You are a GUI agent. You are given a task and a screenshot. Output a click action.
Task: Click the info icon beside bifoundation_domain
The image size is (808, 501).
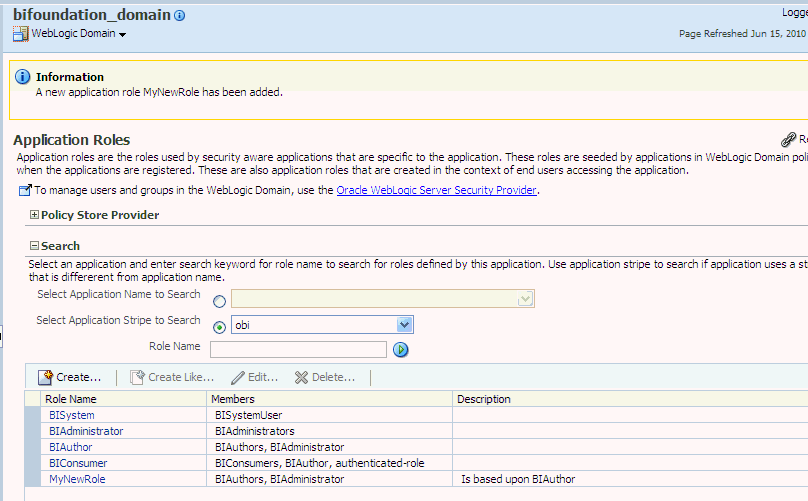point(179,15)
